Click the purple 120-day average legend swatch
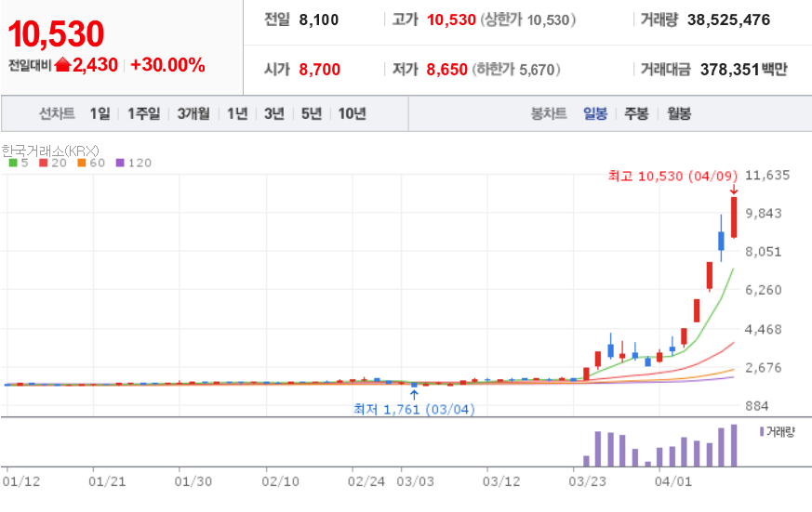Image resolution: width=812 pixels, height=512 pixels. coord(120,163)
